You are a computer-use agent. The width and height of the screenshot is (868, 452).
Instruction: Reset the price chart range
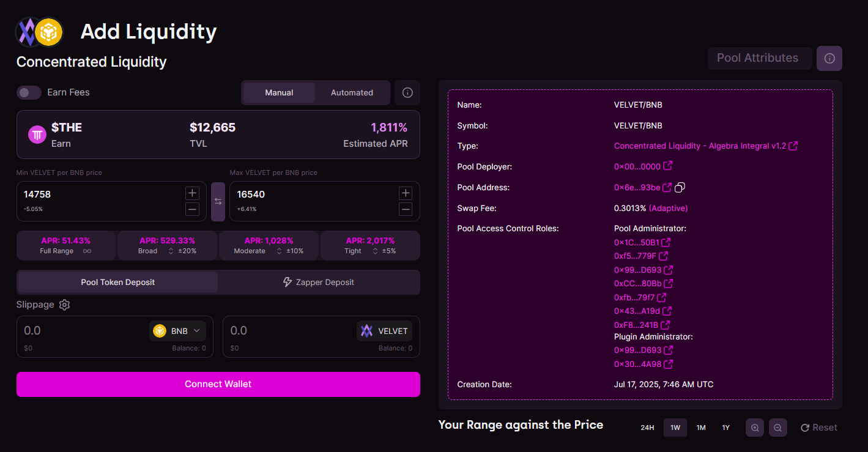click(819, 428)
